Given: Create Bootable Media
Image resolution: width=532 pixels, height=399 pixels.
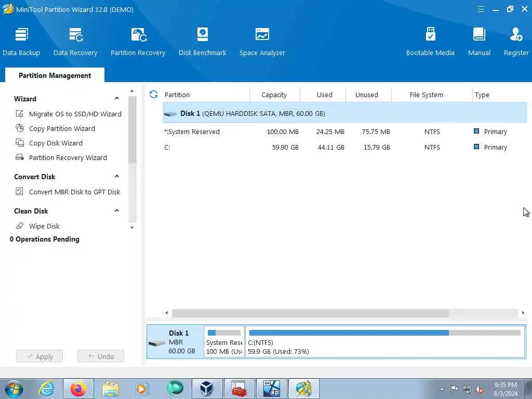Looking at the screenshot, I should pyautogui.click(x=430, y=42).
